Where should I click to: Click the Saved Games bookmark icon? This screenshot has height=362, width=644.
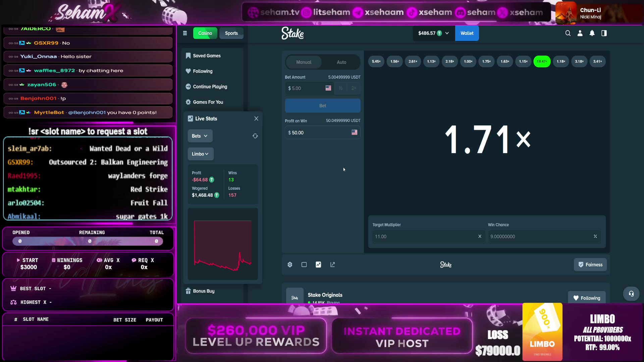(x=188, y=56)
